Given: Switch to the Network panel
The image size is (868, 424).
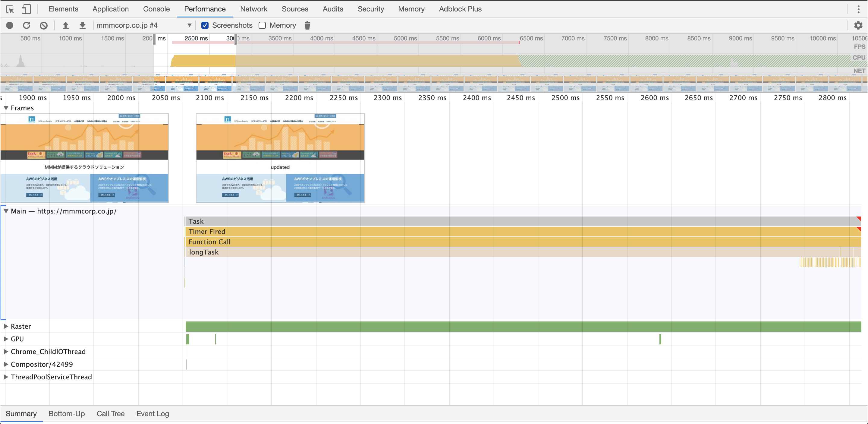Looking at the screenshot, I should click(254, 9).
